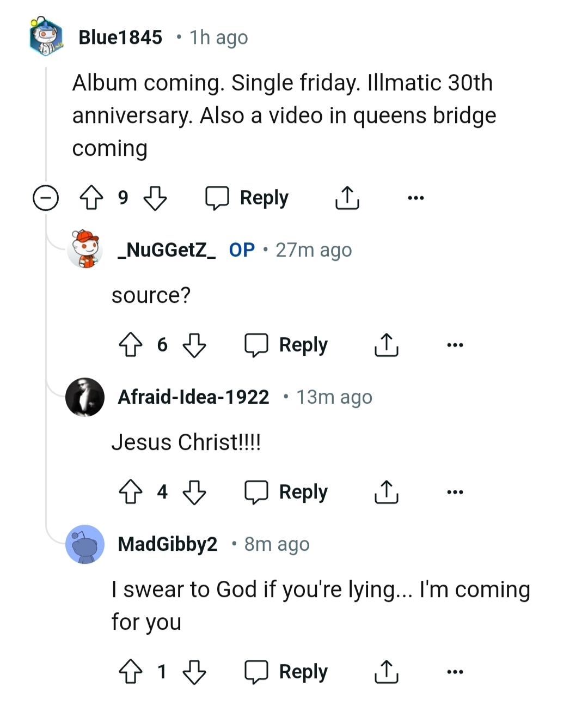Collapse Blue1845's comment thread

tap(46, 198)
